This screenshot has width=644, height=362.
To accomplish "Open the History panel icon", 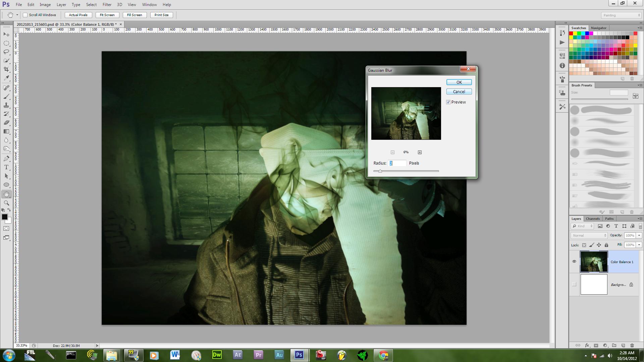I will coord(562,33).
